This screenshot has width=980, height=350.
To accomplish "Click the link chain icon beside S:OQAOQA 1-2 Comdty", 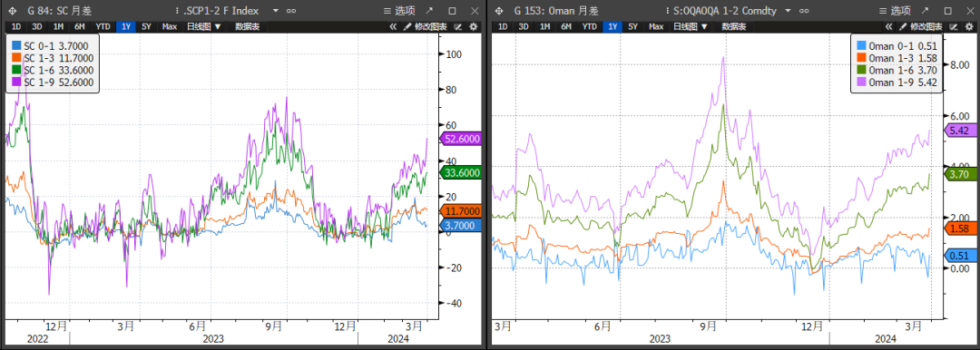I will 804,11.
